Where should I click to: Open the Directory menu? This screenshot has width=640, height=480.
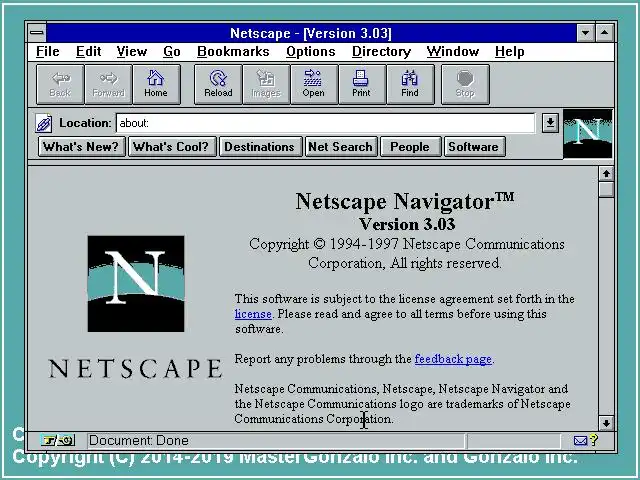381,51
